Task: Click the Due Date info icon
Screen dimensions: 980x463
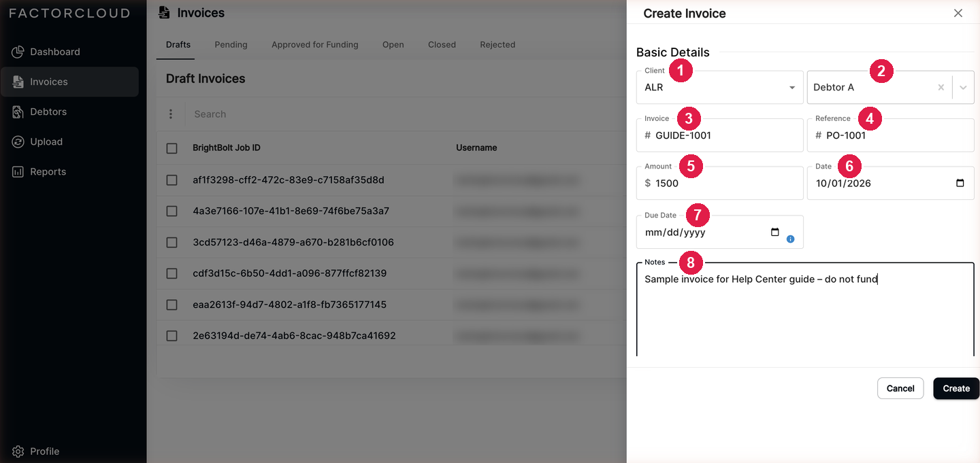Action: point(790,239)
